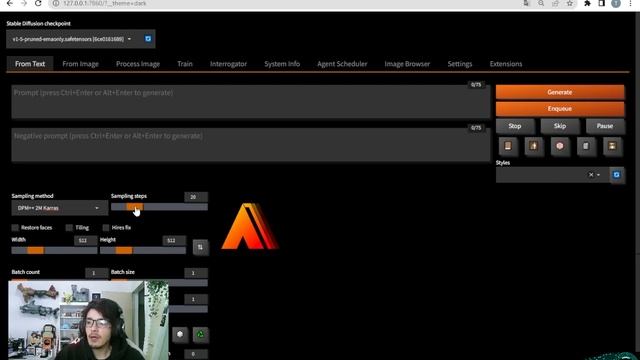Click into the Negative prompt text box
This screenshot has width=640, height=360.
[x=251, y=145]
